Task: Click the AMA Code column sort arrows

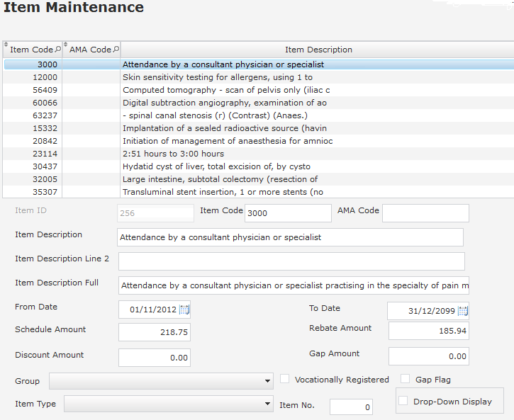Action: (x=65, y=44)
